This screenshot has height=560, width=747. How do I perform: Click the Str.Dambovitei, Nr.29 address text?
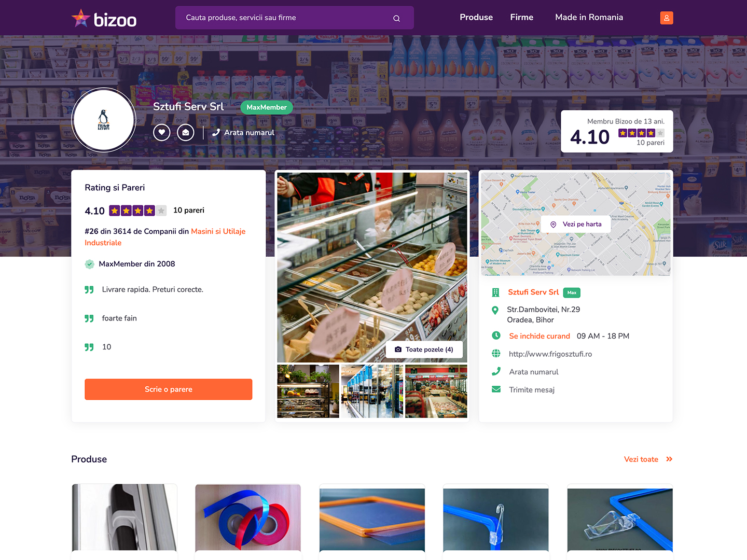click(x=544, y=310)
